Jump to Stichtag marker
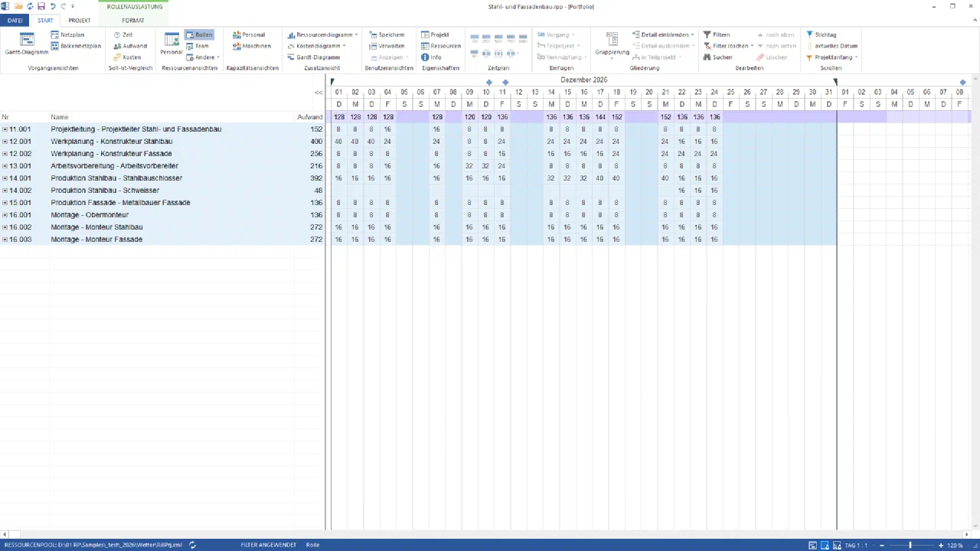Screen dimensions: 980x551 tap(821, 34)
